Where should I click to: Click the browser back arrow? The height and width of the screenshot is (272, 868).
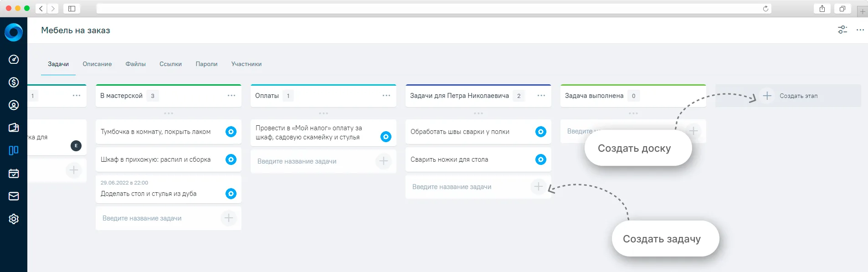coord(41,9)
